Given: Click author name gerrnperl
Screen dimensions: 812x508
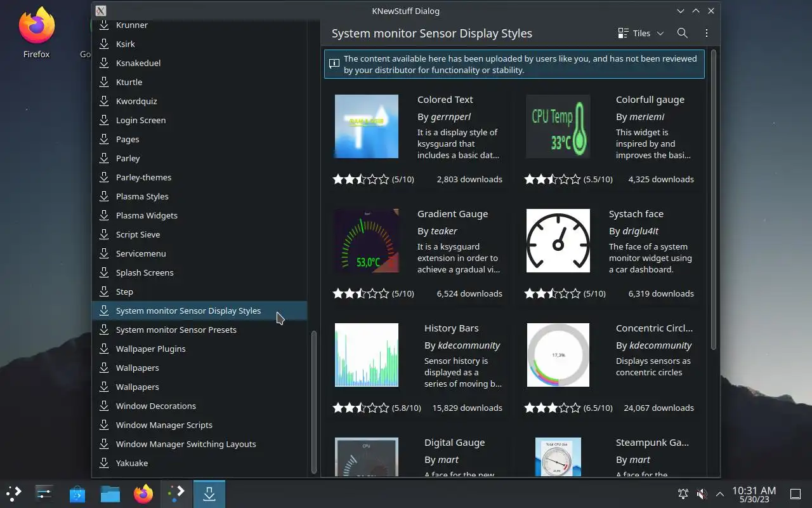Looking at the screenshot, I should 451,117.
